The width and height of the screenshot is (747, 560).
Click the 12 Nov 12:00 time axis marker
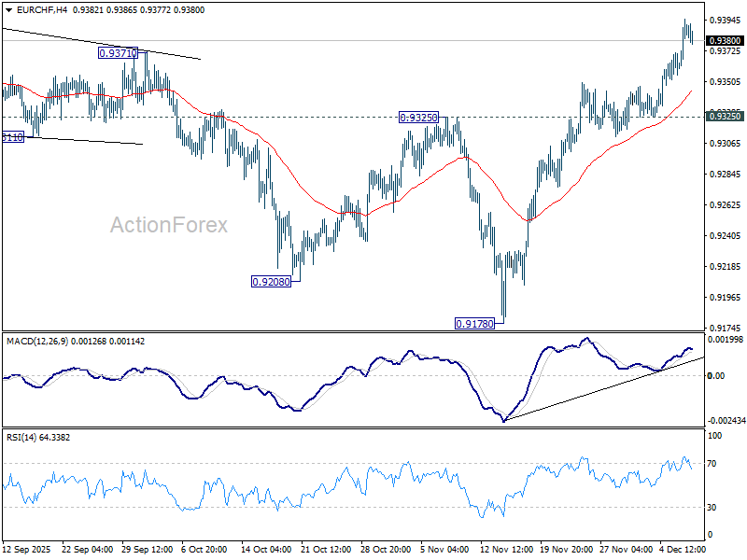pyautogui.click(x=506, y=549)
